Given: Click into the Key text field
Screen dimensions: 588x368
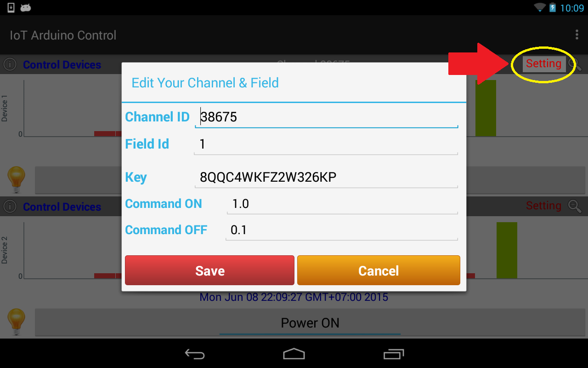Looking at the screenshot, I should (326, 177).
